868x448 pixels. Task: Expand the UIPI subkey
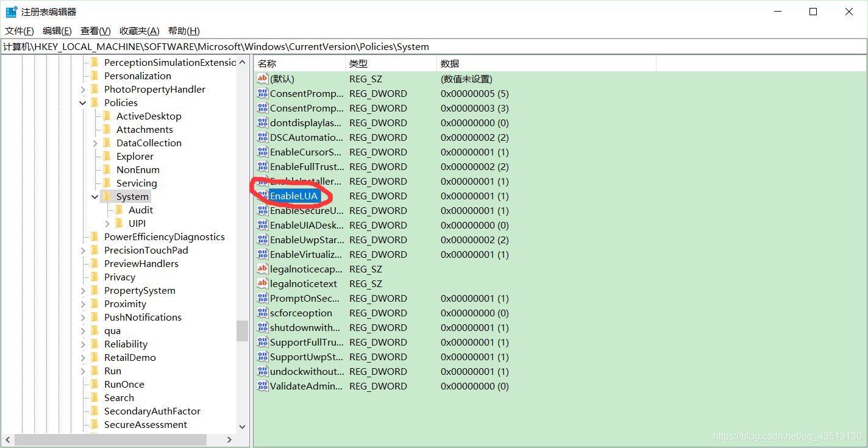pyautogui.click(x=107, y=223)
